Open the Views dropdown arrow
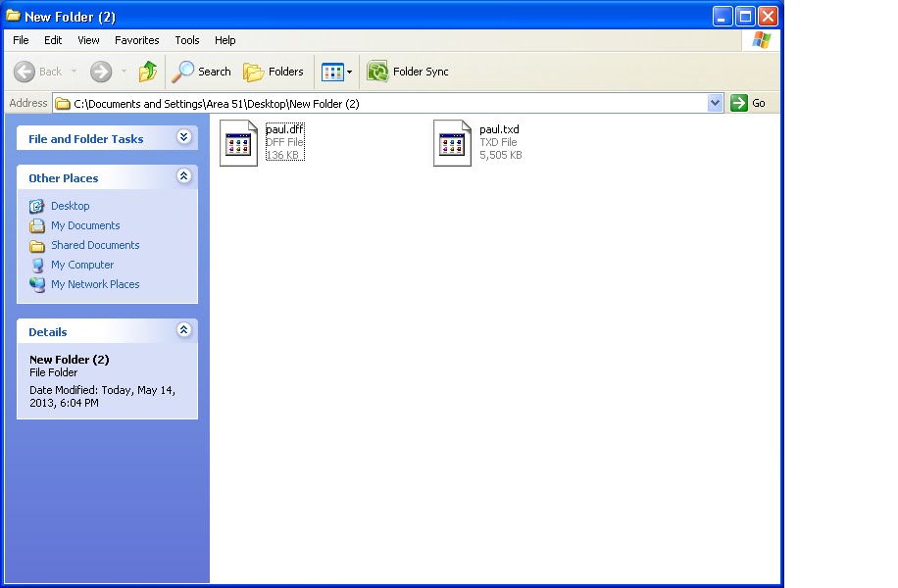Viewport: 898px width, 588px height. point(349,73)
